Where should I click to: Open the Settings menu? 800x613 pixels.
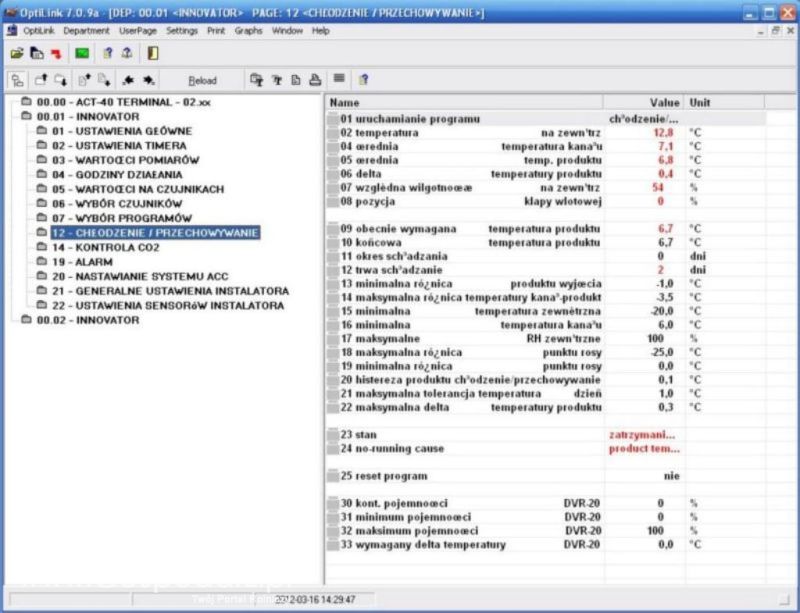(182, 31)
